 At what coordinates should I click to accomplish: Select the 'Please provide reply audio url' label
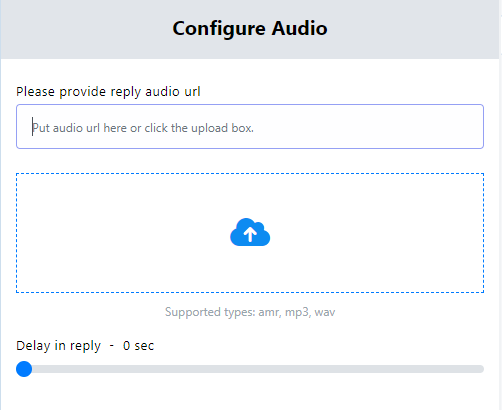pos(108,92)
